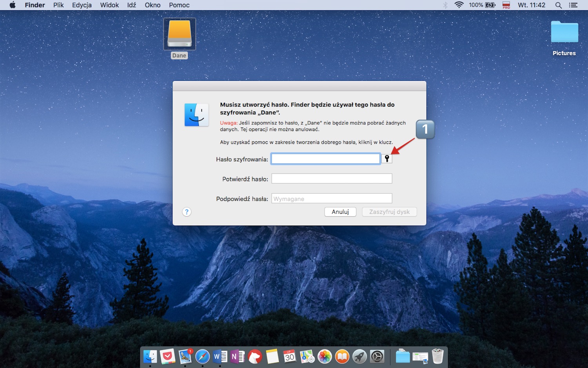The image size is (588, 368).
Task: Open the Plik menu
Action: click(58, 5)
